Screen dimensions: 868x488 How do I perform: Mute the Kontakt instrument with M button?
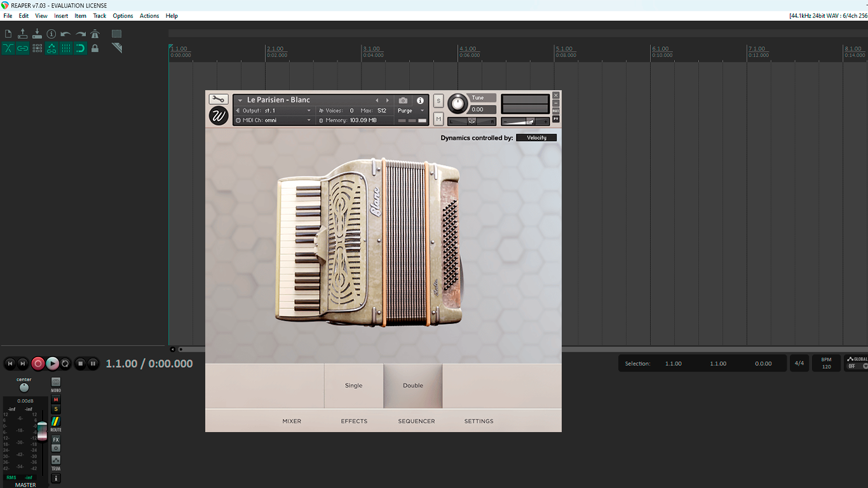438,119
